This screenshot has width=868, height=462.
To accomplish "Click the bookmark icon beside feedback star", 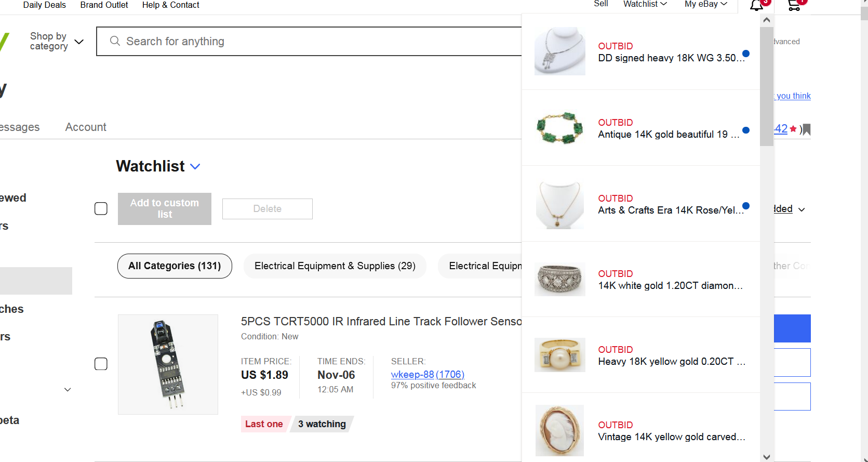I will tap(807, 129).
